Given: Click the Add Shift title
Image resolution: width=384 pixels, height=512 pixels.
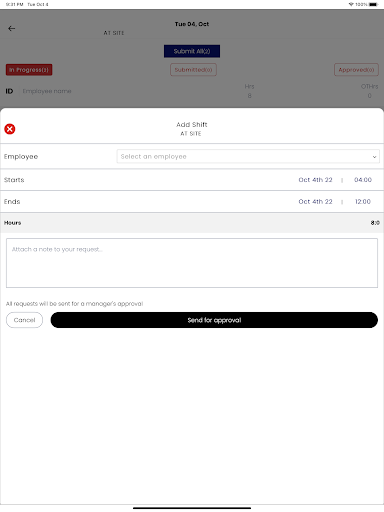Looking at the screenshot, I should click(192, 124).
